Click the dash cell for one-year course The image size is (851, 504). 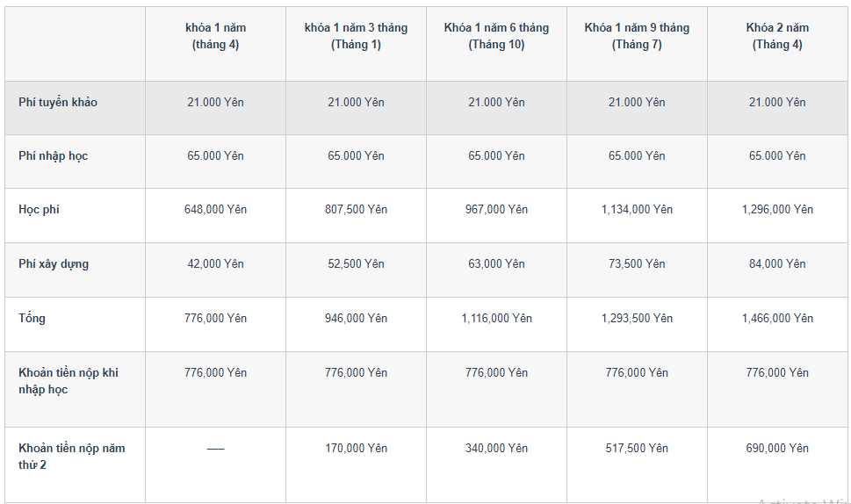[x=215, y=449]
